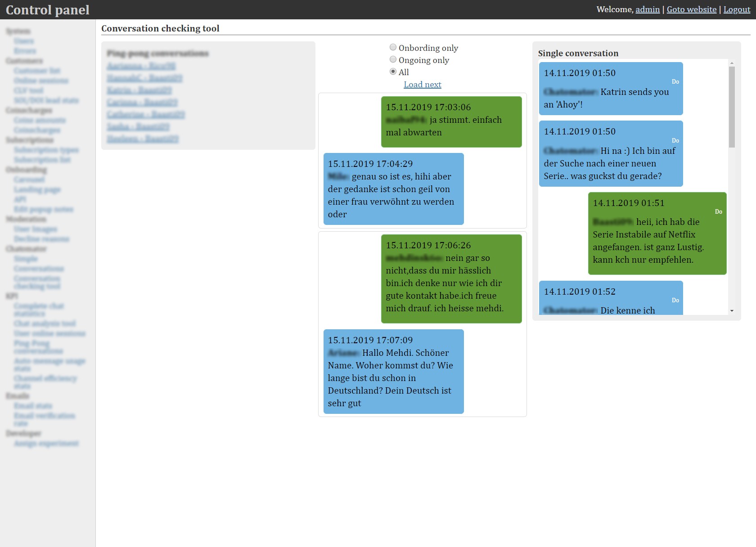756x547 pixels.
Task: Open 'Chat analysis tool' in the sidebar
Action: [45, 323]
